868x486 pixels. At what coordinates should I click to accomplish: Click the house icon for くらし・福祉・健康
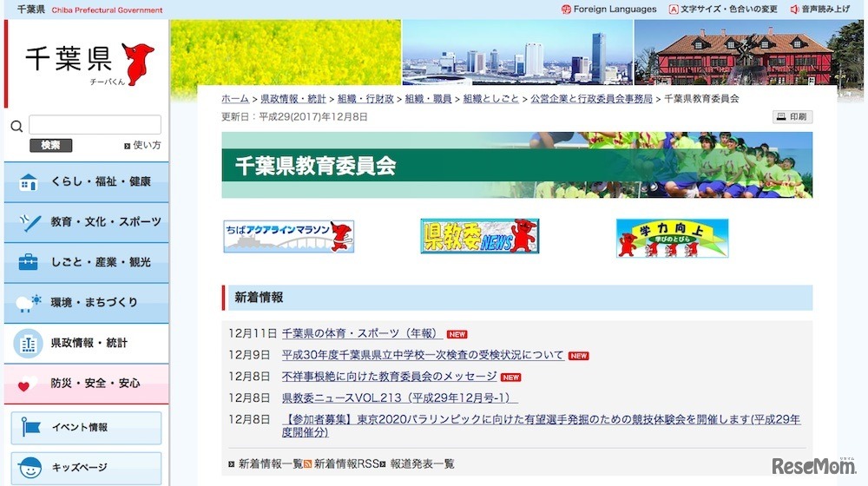[x=28, y=182]
